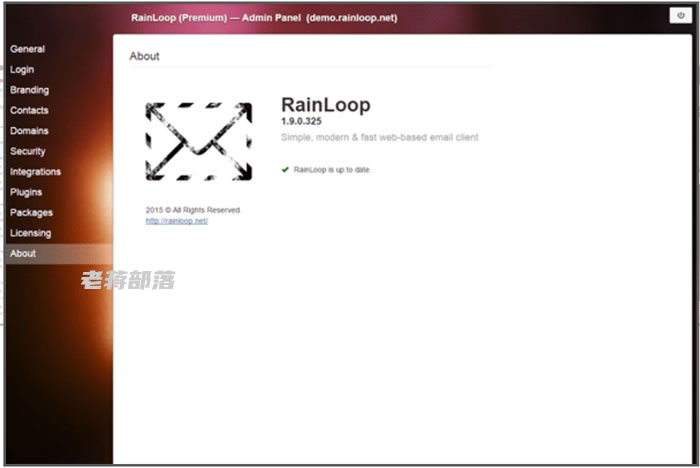This screenshot has height=468, width=700.
Task: Click 'RainLoop is up to date' text
Action: [x=332, y=170]
